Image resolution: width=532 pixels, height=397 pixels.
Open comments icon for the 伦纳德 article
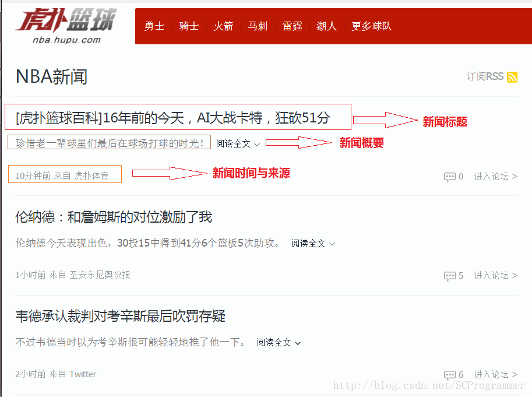pos(450,276)
